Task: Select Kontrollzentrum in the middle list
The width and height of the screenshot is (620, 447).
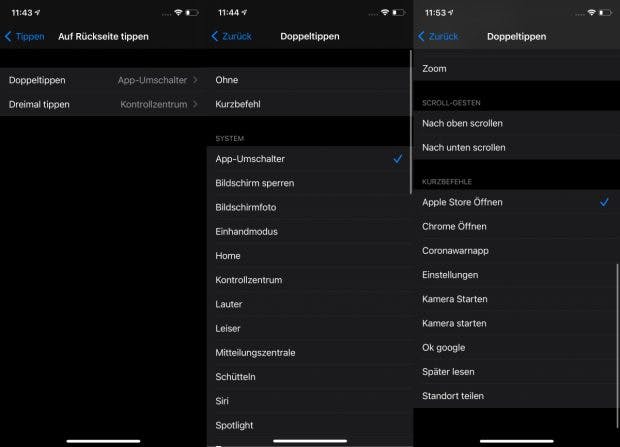Action: tap(310, 280)
